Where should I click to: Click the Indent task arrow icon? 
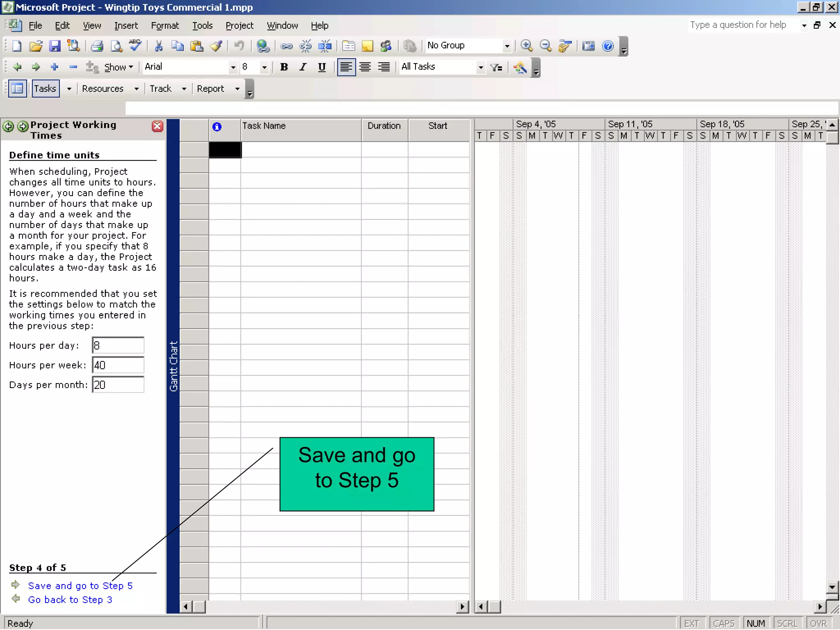[x=36, y=67]
